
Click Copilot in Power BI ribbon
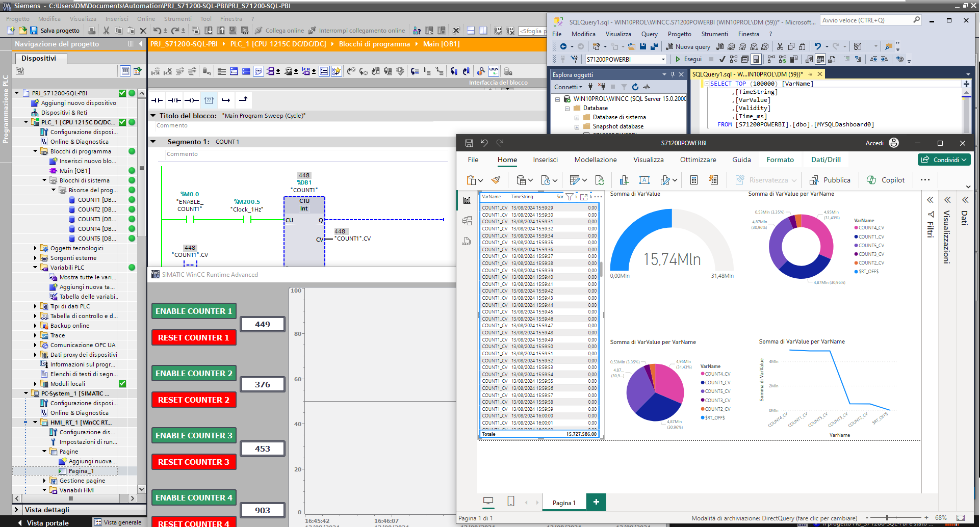point(886,180)
